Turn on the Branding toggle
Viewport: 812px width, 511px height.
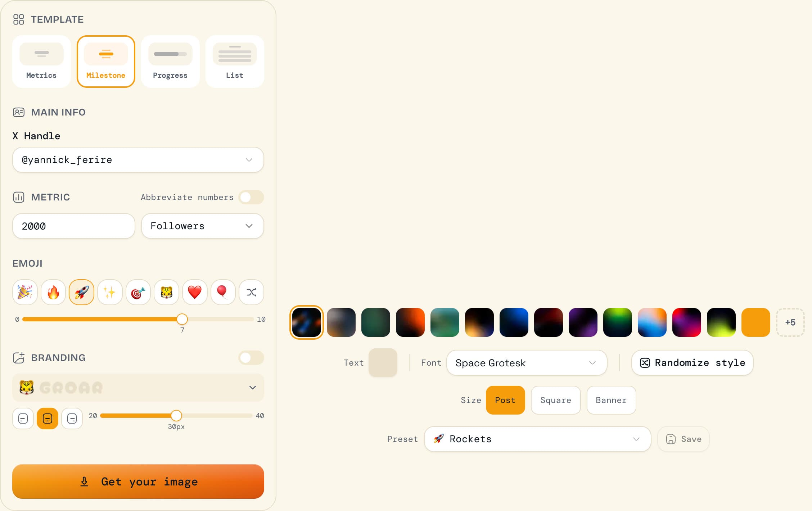[251, 358]
